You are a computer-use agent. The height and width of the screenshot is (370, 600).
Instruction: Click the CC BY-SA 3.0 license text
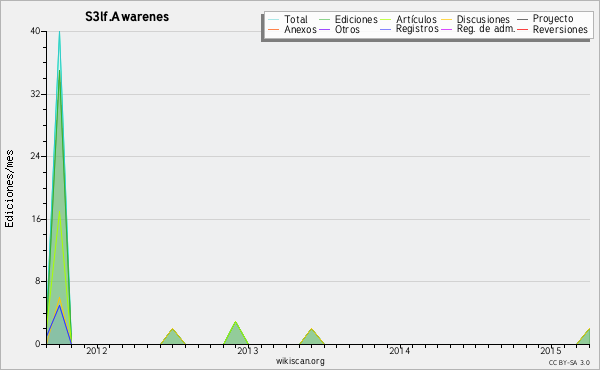[569, 362]
